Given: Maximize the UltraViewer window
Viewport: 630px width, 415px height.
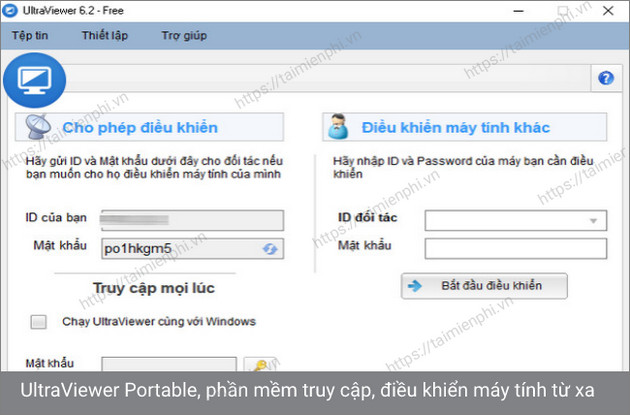Looking at the screenshot, I should 575,12.
